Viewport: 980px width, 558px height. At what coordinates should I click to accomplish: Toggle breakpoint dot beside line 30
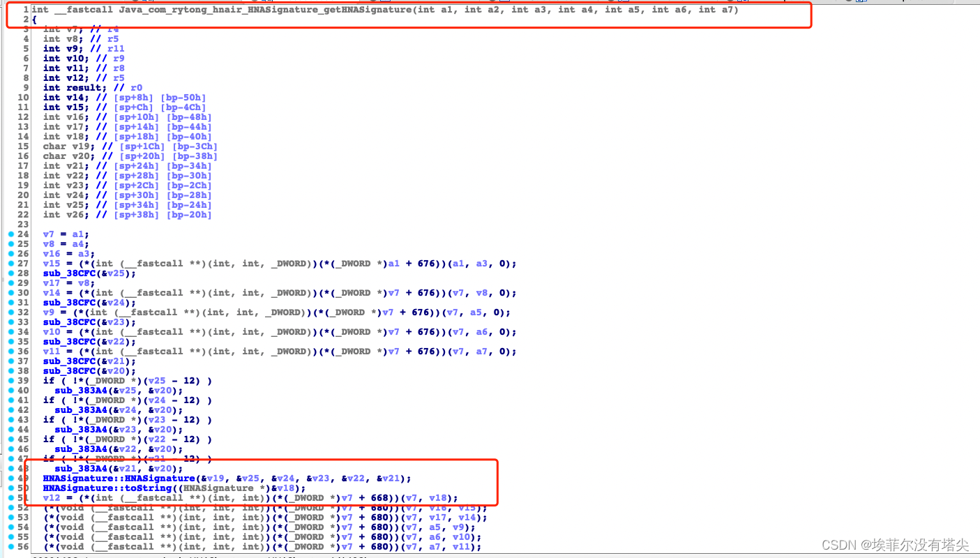[10, 293]
